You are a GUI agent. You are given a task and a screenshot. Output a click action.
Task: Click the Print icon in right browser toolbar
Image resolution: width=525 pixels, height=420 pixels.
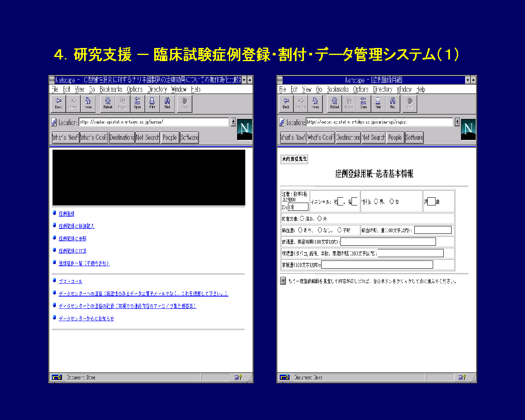pos(378,103)
